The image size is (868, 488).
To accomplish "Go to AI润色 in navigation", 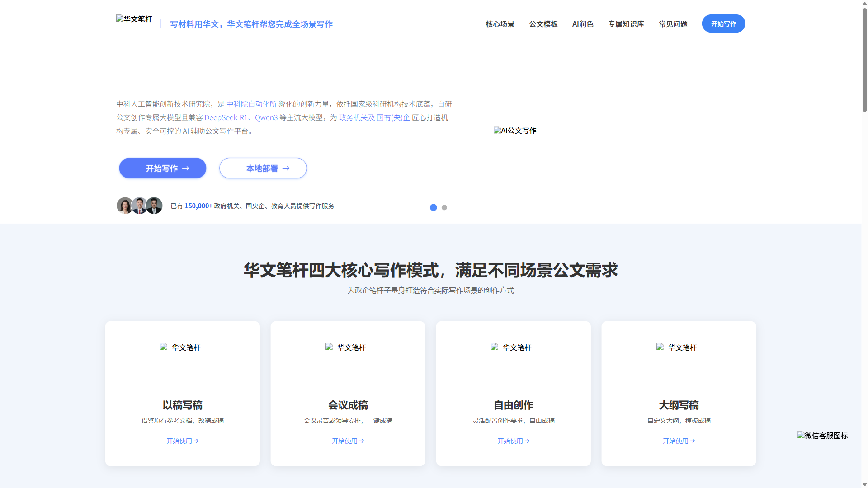I will pyautogui.click(x=583, y=24).
